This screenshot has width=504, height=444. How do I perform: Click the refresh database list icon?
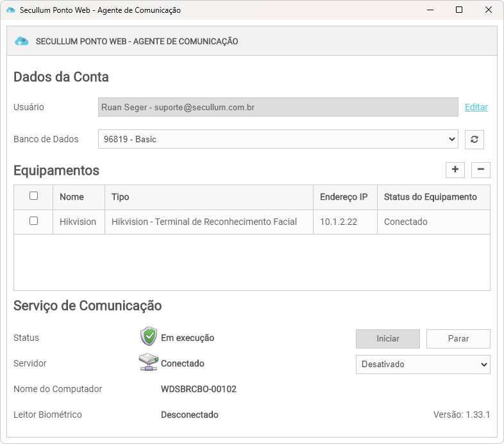click(474, 139)
